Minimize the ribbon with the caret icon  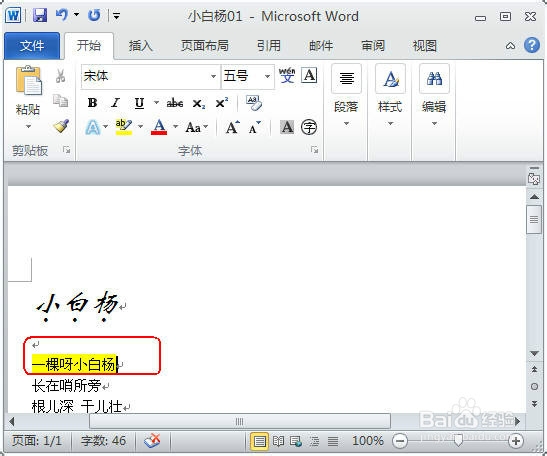[510, 46]
